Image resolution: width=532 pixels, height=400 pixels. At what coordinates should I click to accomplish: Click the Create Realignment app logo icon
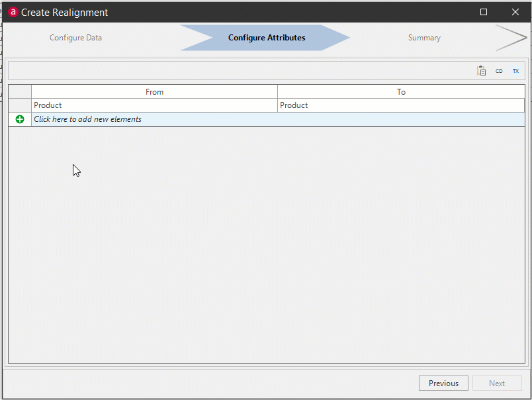[x=13, y=12]
